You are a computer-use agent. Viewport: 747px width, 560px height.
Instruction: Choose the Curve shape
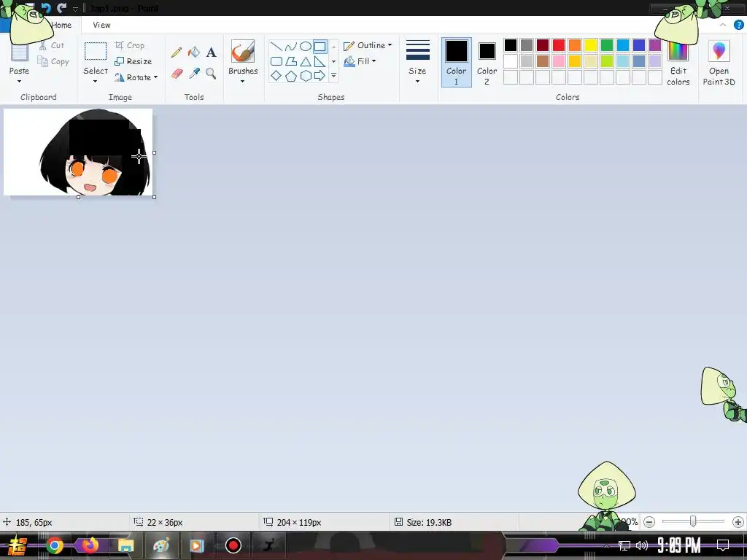290,46
